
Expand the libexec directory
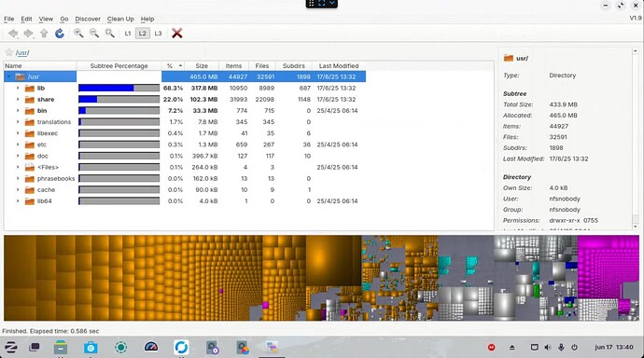[x=18, y=133]
